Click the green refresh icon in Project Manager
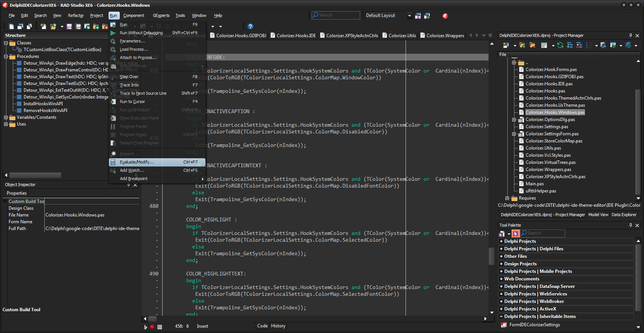Image resolution: width=644 pixels, height=333 pixels. 560,45
